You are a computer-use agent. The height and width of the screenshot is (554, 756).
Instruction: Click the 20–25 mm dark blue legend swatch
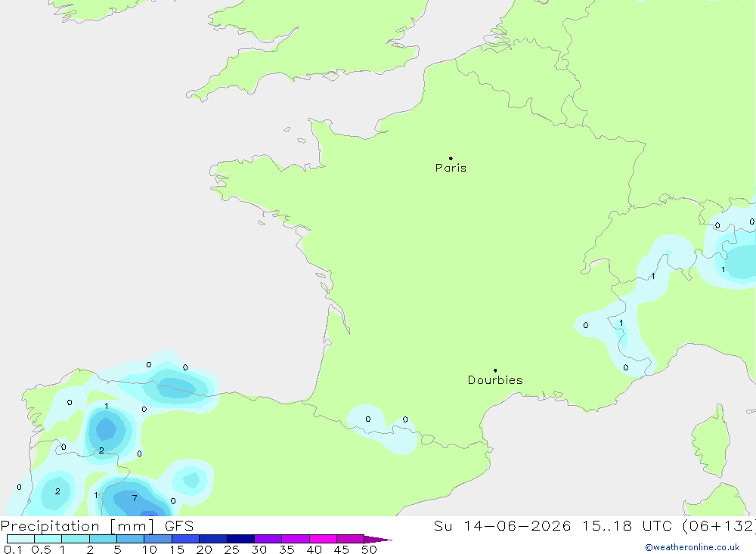tap(212, 539)
